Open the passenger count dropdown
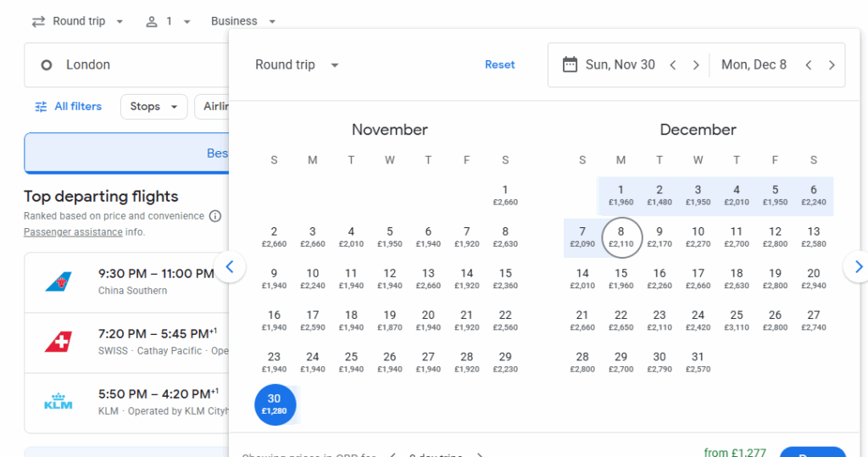 (x=168, y=21)
